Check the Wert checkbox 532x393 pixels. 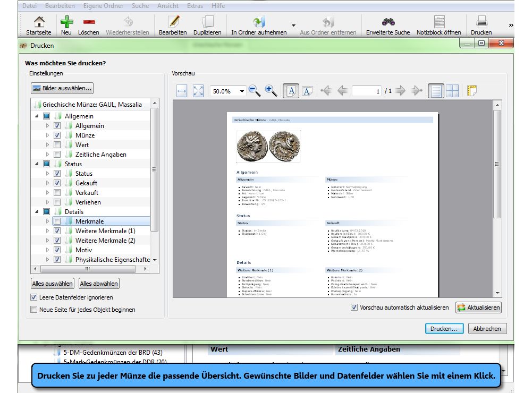(57, 145)
